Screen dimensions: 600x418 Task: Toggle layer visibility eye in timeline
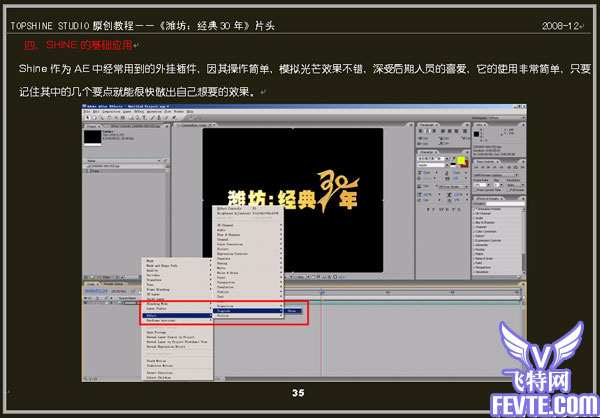(x=85, y=303)
